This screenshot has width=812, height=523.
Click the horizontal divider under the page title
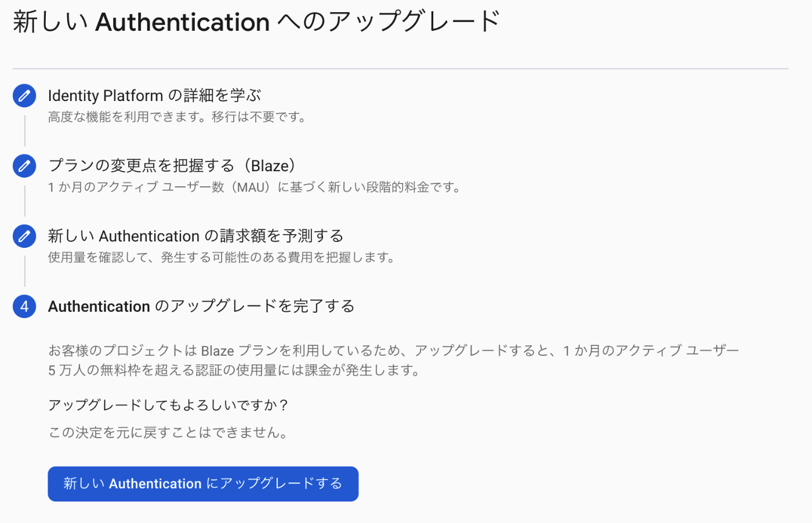401,68
